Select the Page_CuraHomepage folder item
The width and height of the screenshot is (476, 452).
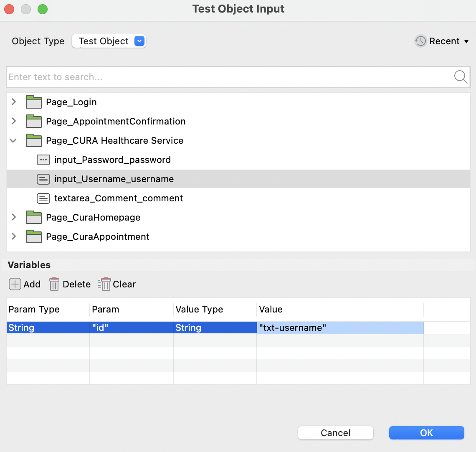(x=93, y=217)
